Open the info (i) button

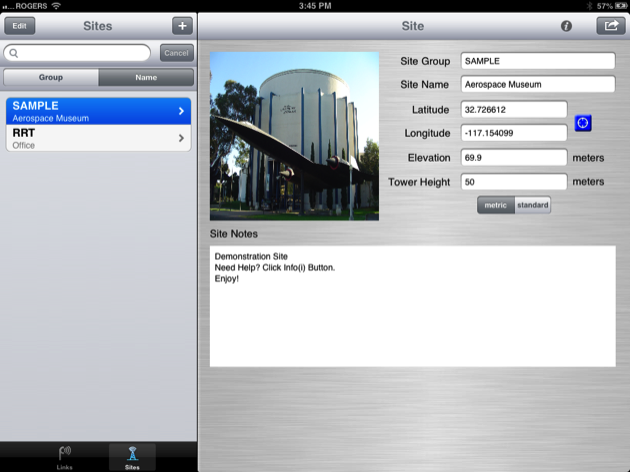coord(566,27)
